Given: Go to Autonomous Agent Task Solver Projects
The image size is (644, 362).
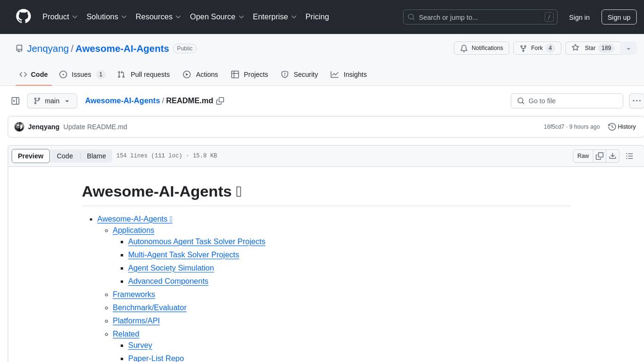Looking at the screenshot, I should tap(197, 242).
